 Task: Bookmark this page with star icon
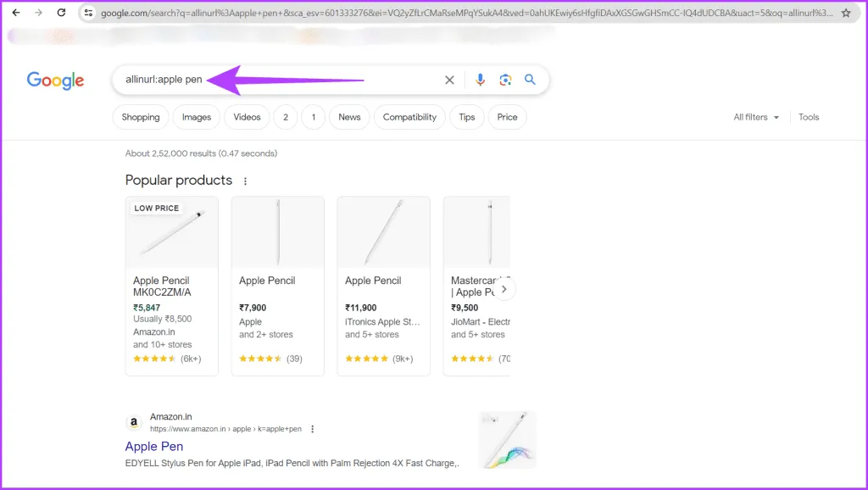[x=846, y=13]
